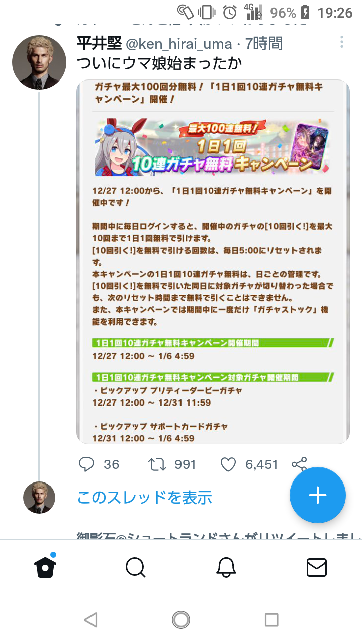Open the attached gacha campaign image
Screen dimensions: 362x644
[x=213, y=262]
